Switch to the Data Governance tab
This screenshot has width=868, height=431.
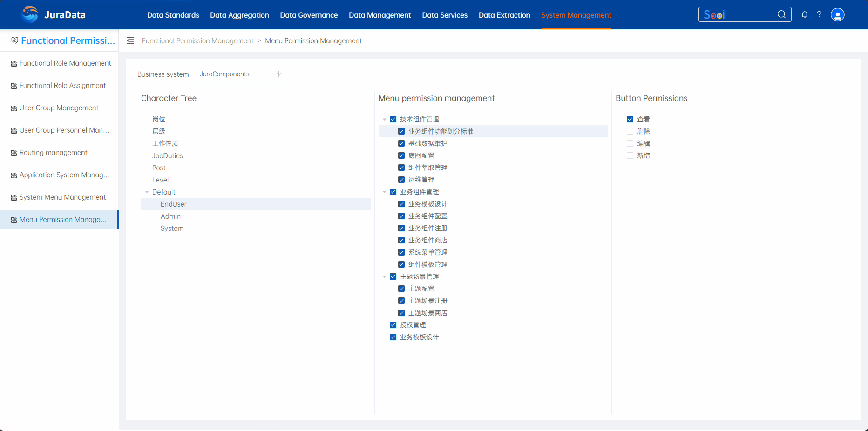click(309, 15)
